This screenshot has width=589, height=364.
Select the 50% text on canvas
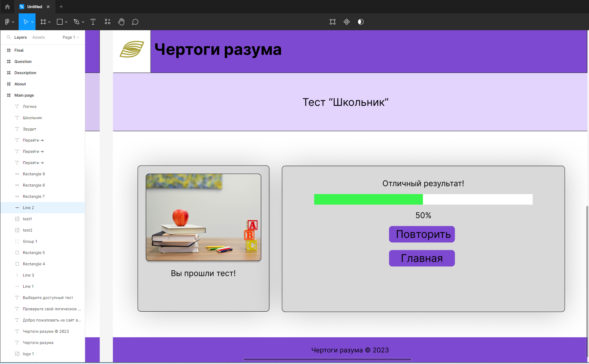coord(423,215)
